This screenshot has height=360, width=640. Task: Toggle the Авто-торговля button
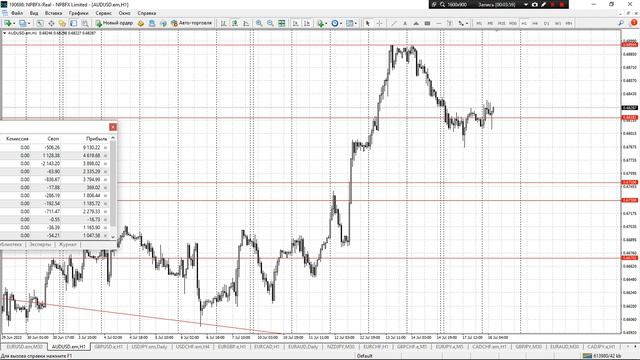pyautogui.click(x=191, y=23)
